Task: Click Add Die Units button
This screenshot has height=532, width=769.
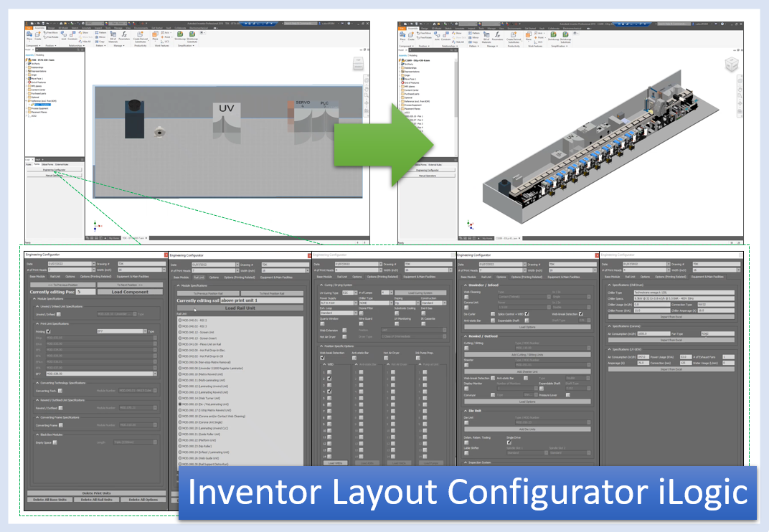Action: pyautogui.click(x=527, y=429)
